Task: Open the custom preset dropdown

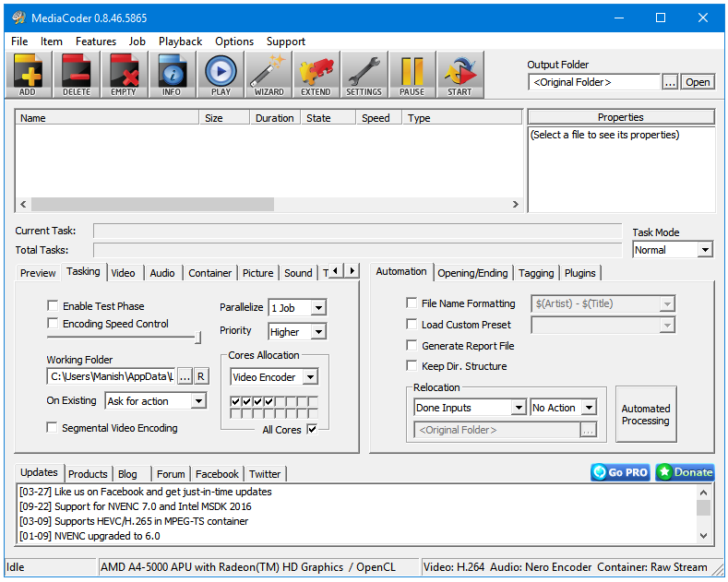Action: click(x=667, y=325)
